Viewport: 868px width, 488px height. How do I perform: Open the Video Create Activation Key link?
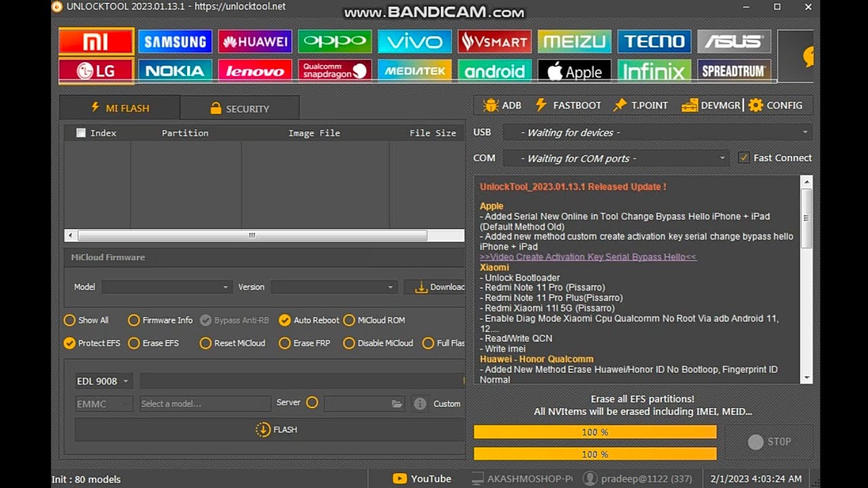tap(588, 257)
